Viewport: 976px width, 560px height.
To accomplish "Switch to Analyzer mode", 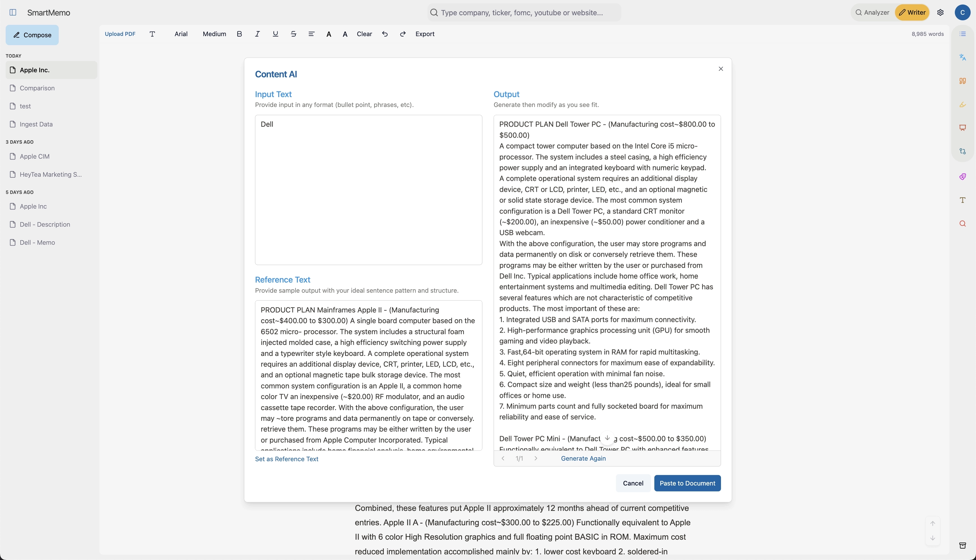I will pyautogui.click(x=873, y=12).
